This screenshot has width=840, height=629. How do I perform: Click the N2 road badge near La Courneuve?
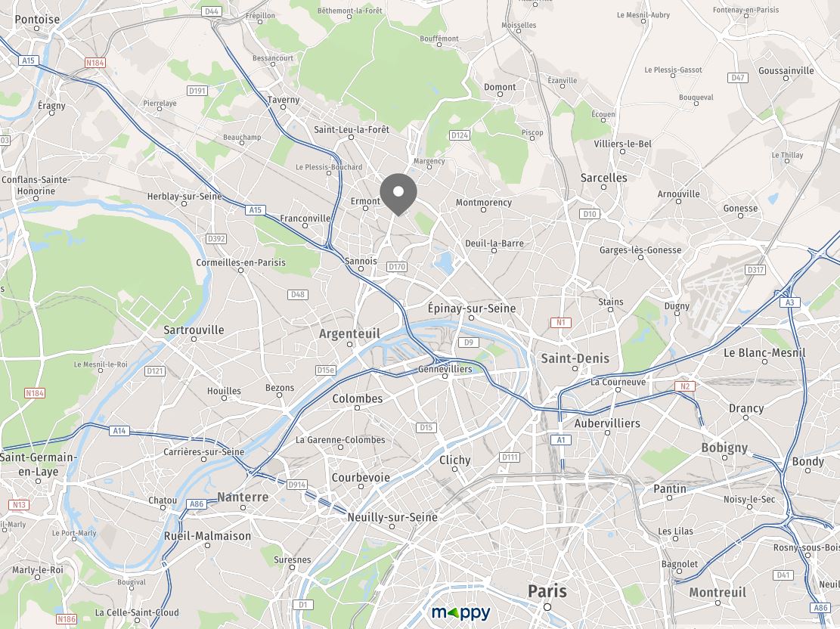click(685, 386)
